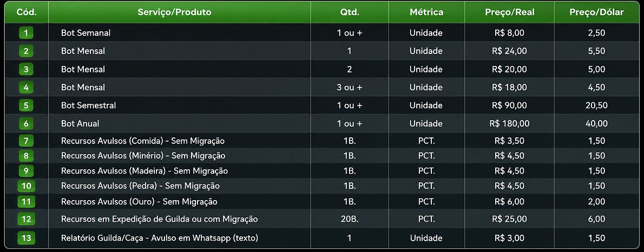644x252 pixels.
Task: Click the Serviço/Produto column header
Action: click(175, 12)
